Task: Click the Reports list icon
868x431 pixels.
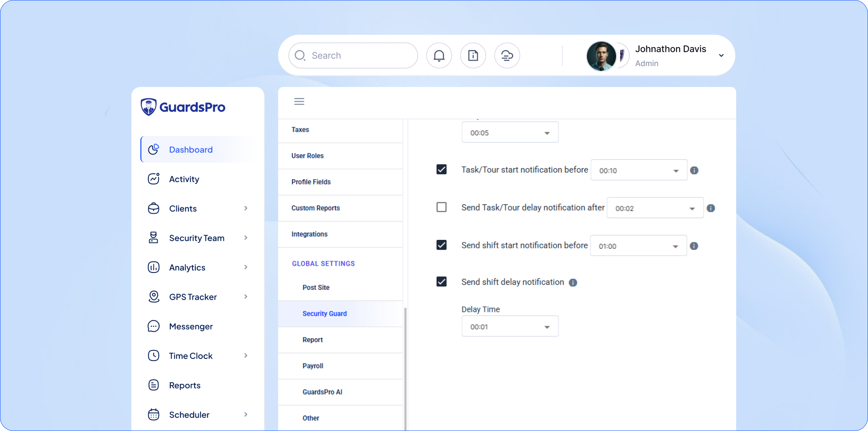Action: click(x=153, y=385)
